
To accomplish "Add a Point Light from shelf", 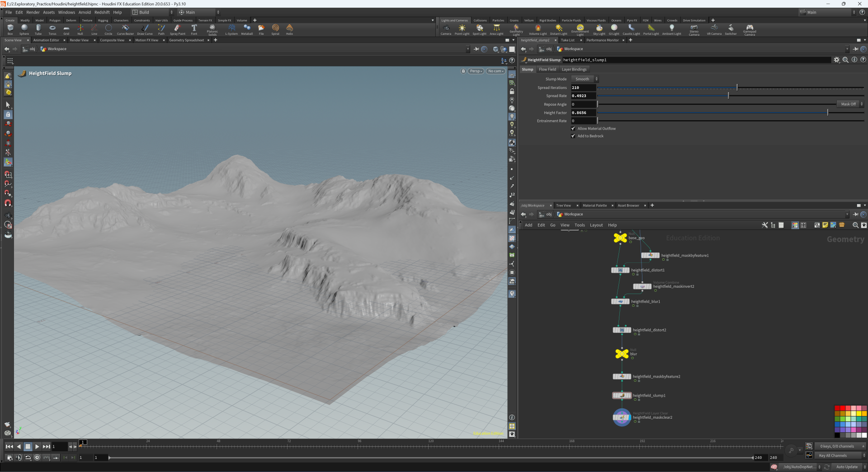I will click(x=462, y=29).
